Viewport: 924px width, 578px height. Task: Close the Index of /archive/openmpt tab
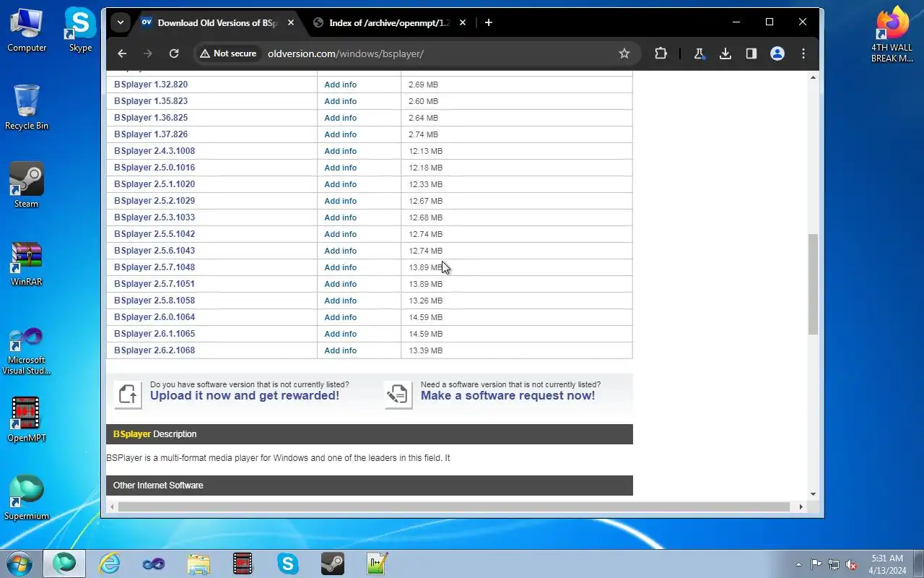coord(463,22)
